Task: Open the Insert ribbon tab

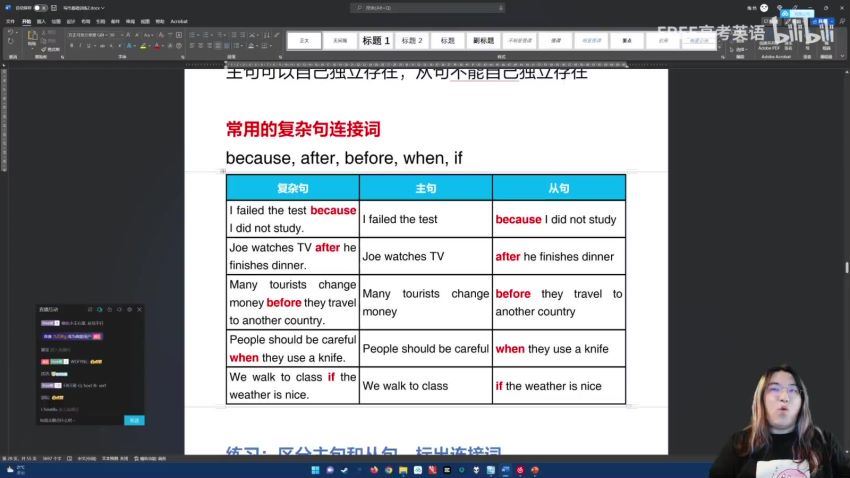Action: tap(41, 20)
